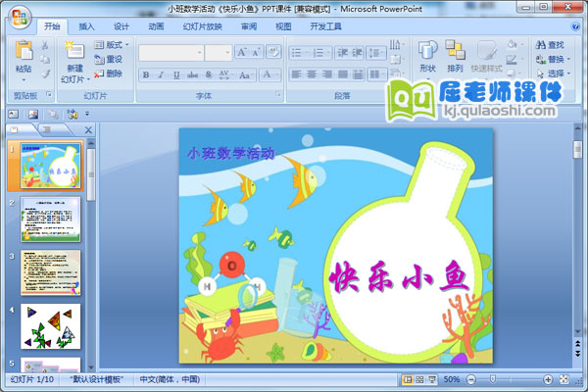Click the Numbering list icon

point(320,53)
